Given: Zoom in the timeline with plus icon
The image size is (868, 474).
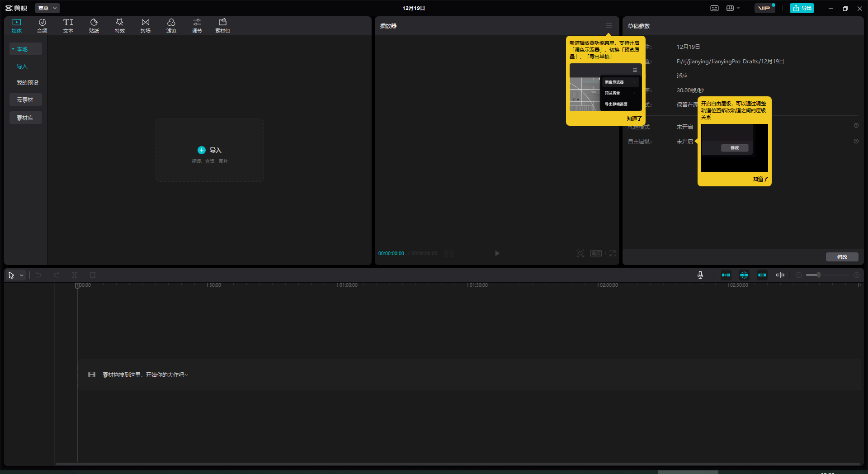Looking at the screenshot, I should [857, 275].
